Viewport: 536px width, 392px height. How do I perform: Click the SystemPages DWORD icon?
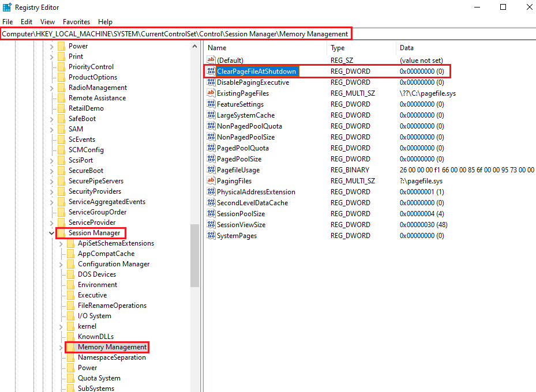point(211,236)
